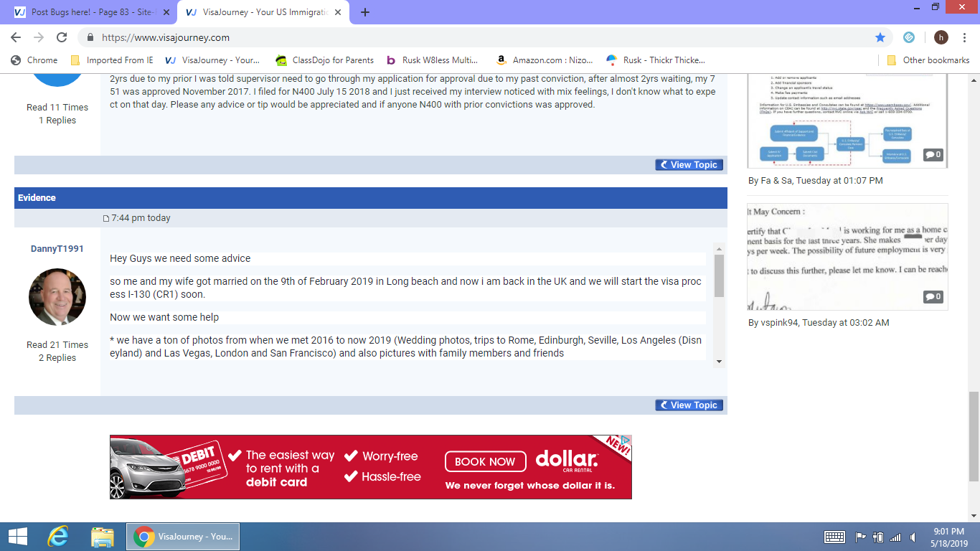Open the letter image thumbnail by vspink94
The image size is (980, 551).
[847, 256]
